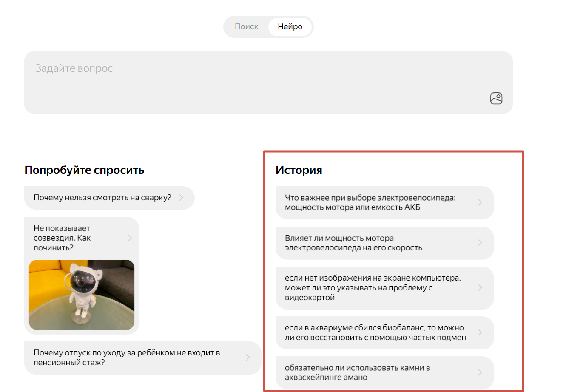Open the chevron arrow next to the welding question
Viewport: 566px width, 392px height.
click(180, 198)
